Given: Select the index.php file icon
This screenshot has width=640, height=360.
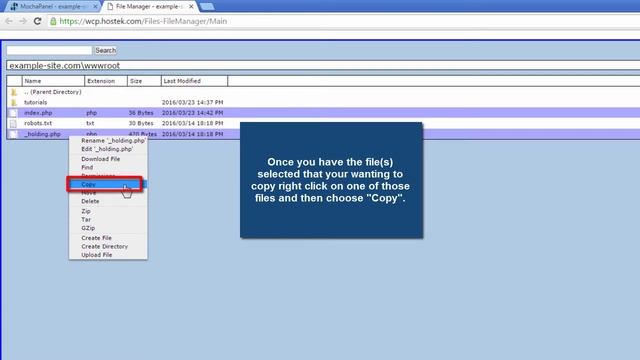Looking at the screenshot, I should [13, 113].
